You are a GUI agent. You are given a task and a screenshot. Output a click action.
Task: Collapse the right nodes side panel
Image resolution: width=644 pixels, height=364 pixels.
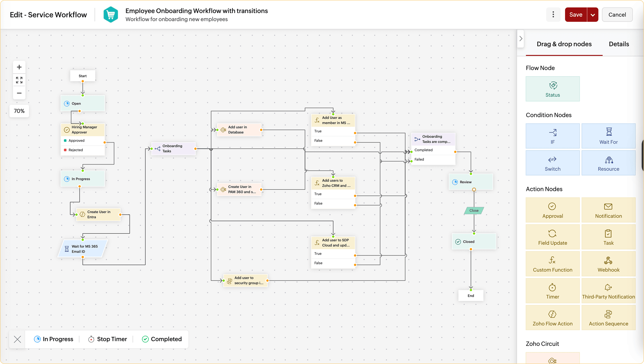pyautogui.click(x=521, y=39)
